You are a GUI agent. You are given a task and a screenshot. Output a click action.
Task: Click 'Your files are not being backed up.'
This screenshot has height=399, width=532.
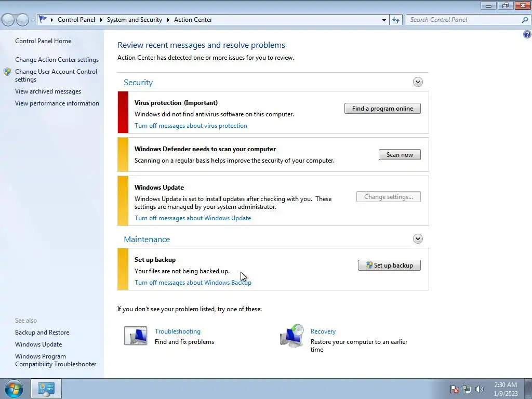pos(182,271)
